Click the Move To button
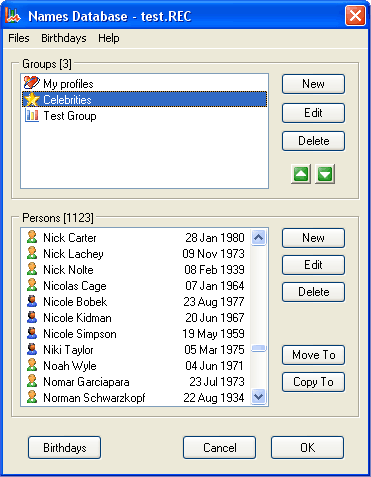The height and width of the screenshot is (477, 371). 313,355
